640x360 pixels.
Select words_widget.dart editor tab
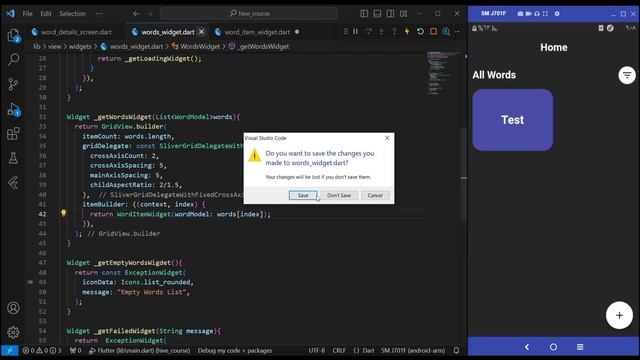point(168,32)
